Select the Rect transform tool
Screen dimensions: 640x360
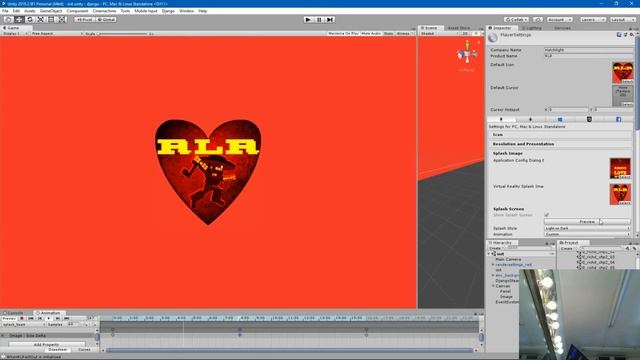pos(51,20)
